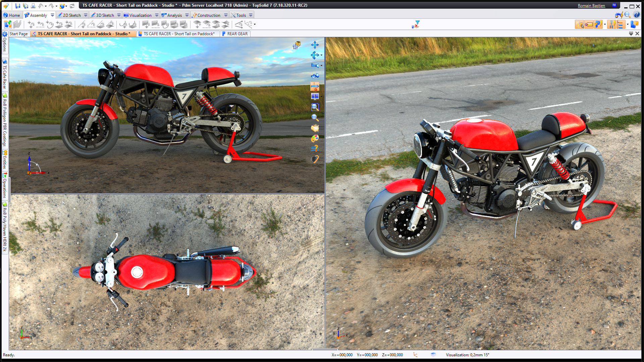This screenshot has width=644, height=362.
Task: Open the Entities side panel tab
Action: [5, 160]
